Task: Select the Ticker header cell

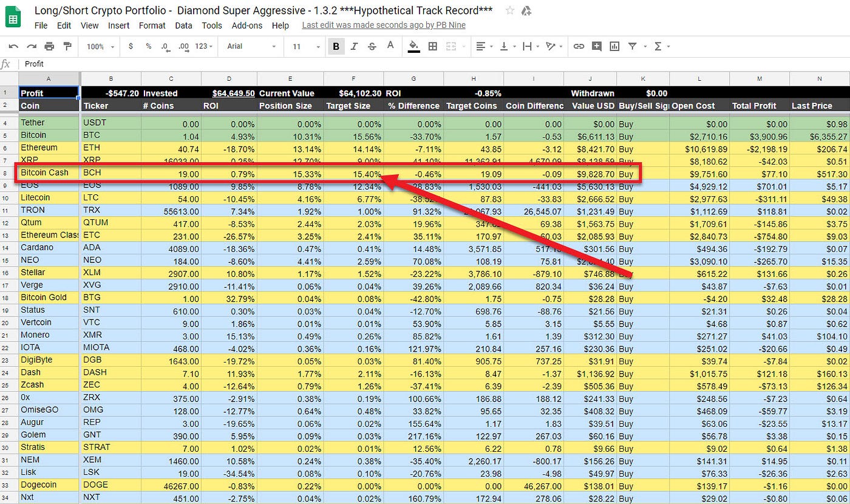Action: click(110, 106)
